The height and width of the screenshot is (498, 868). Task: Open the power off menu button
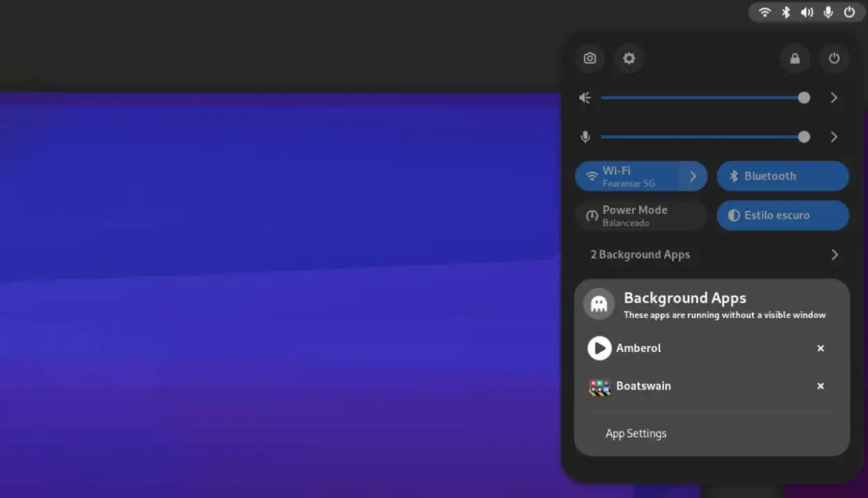pos(834,58)
